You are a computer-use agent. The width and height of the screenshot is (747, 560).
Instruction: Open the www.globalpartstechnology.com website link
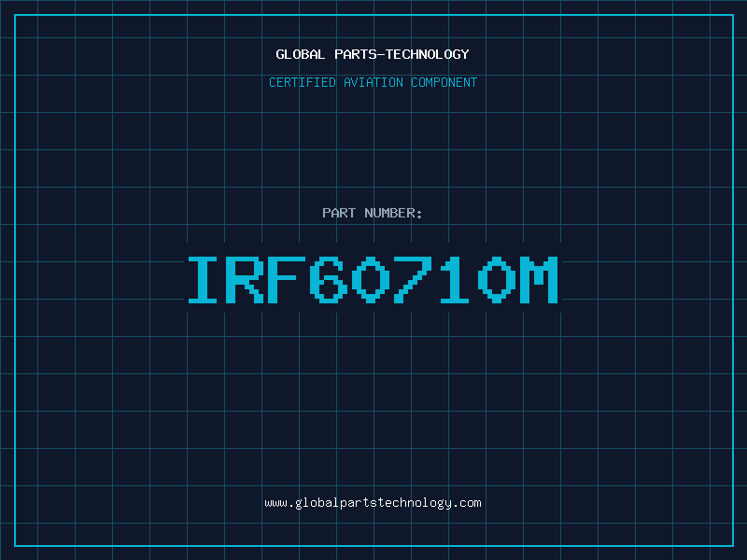(373, 503)
